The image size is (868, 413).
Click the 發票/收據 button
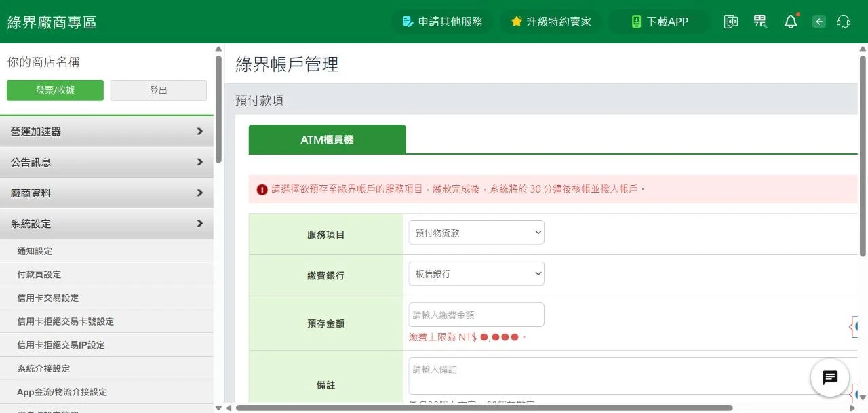click(x=55, y=90)
